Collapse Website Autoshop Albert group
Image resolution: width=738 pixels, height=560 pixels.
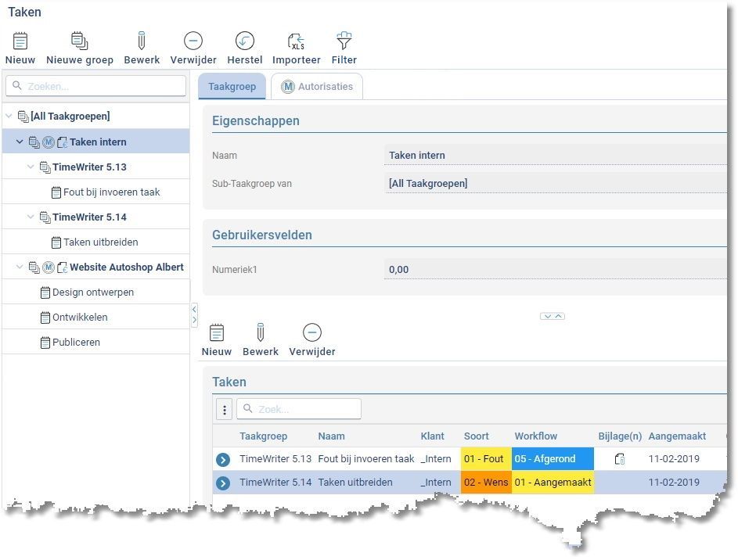point(20,267)
